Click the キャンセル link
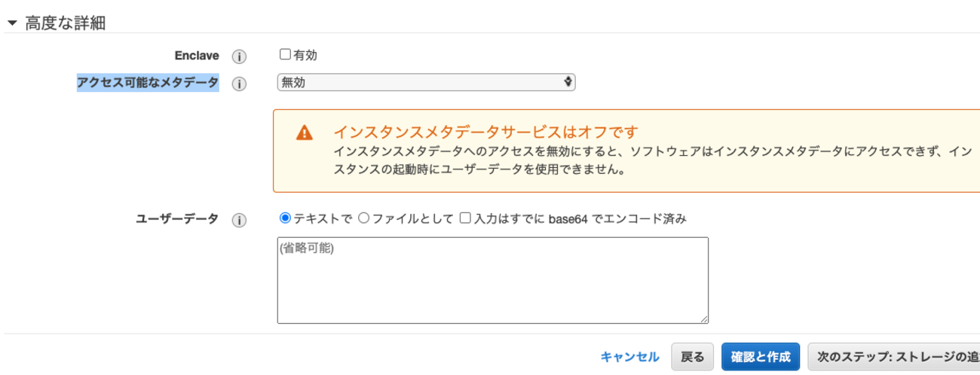This screenshot has width=980, height=375. click(629, 357)
